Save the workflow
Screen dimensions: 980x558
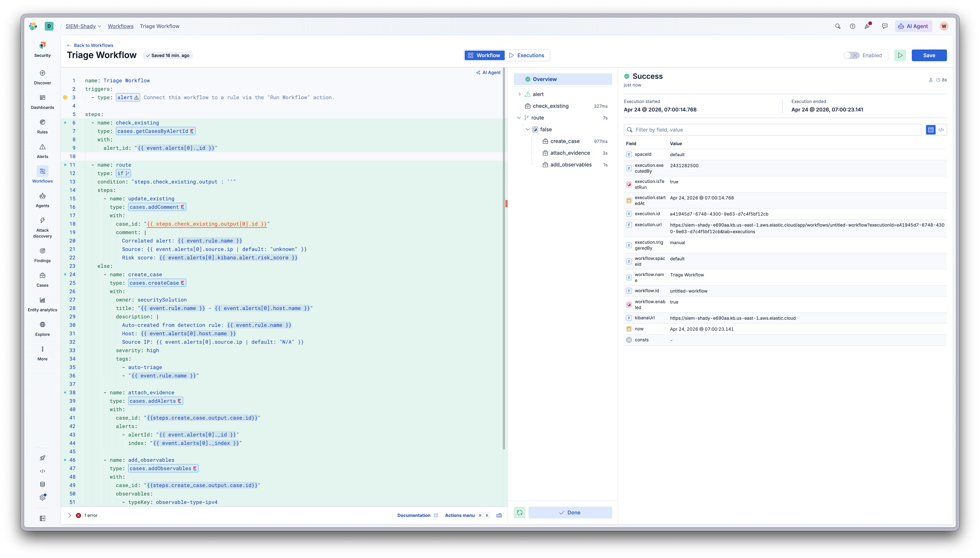pos(929,55)
